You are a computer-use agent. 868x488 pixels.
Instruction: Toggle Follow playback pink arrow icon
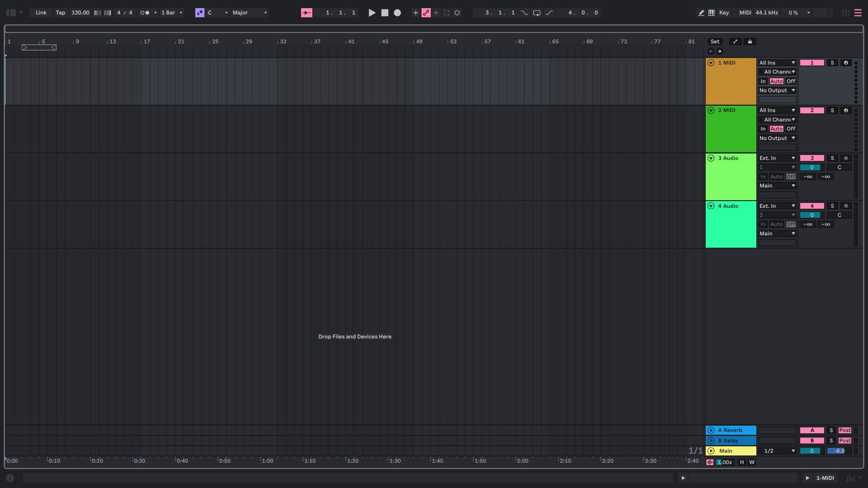pos(307,13)
